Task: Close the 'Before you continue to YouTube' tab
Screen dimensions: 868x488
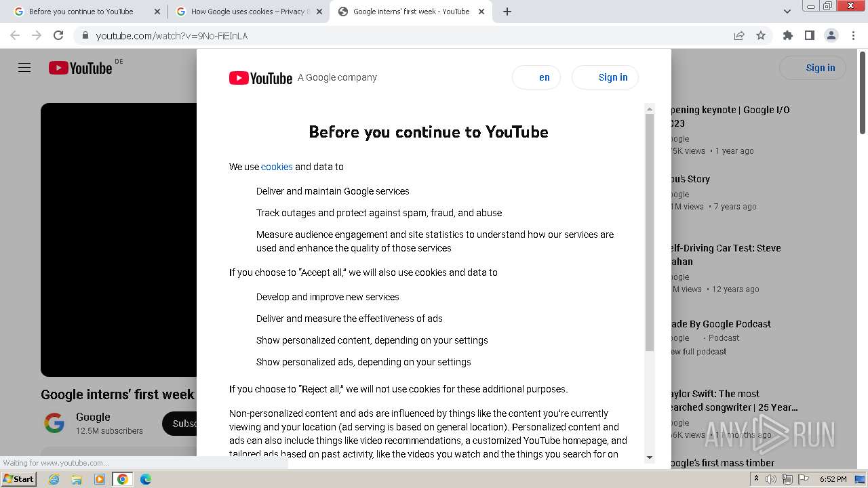Action: point(157,12)
